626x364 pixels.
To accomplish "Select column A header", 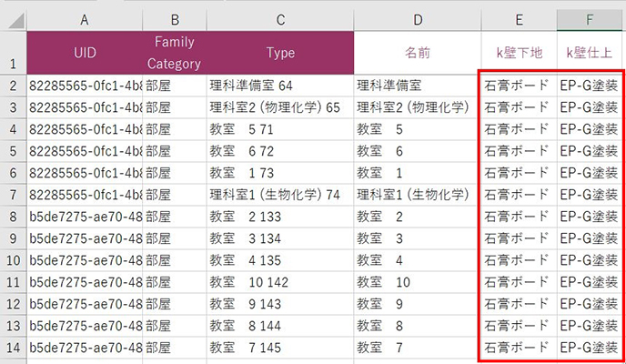I will point(85,20).
